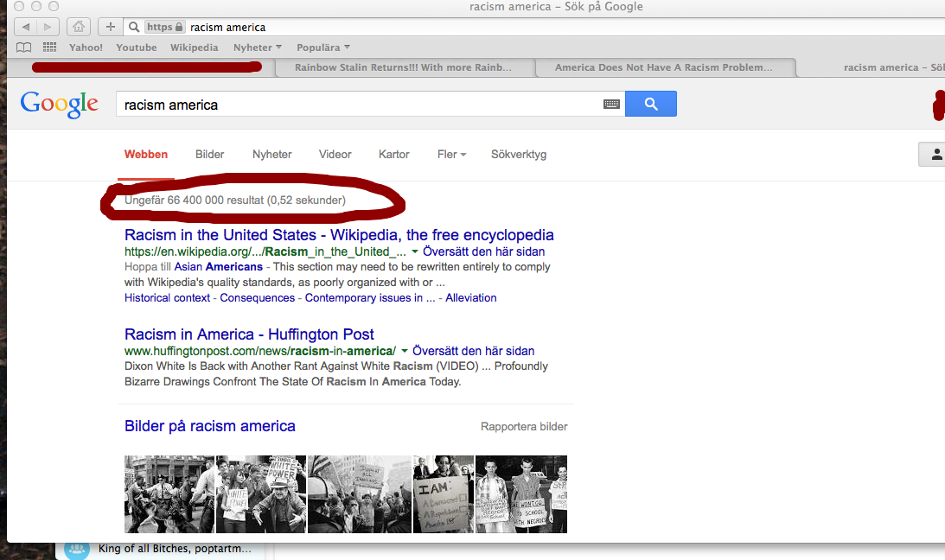Image resolution: width=945 pixels, height=560 pixels.
Task: Click the browser forward arrow button
Action: point(48,27)
